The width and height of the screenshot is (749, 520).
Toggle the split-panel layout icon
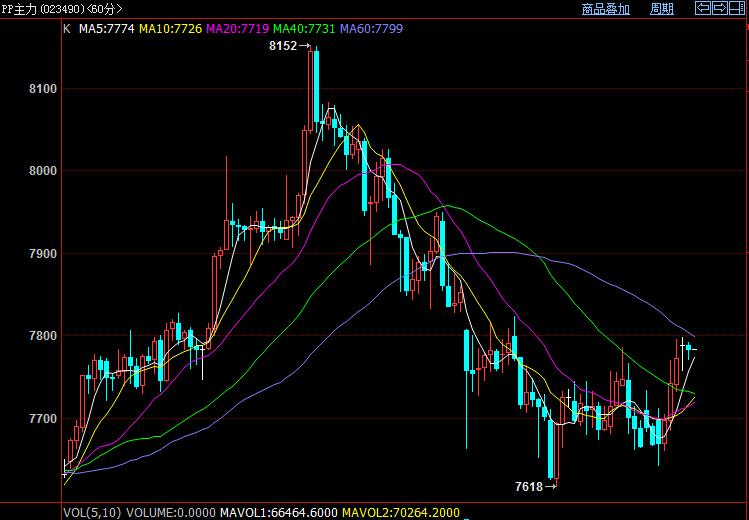[737, 8]
